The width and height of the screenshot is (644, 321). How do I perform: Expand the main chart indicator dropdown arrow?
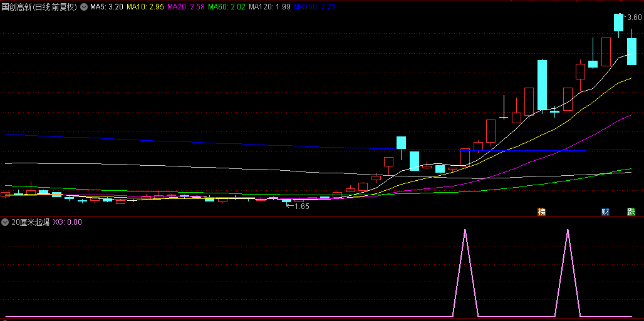tap(84, 6)
